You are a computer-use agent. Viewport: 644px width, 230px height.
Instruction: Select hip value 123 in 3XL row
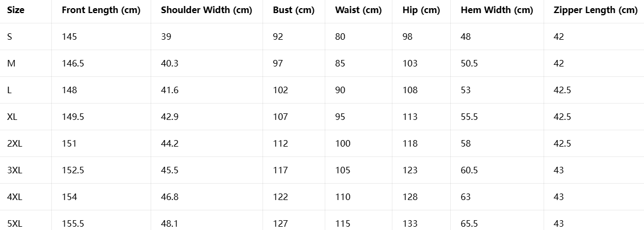click(x=410, y=170)
